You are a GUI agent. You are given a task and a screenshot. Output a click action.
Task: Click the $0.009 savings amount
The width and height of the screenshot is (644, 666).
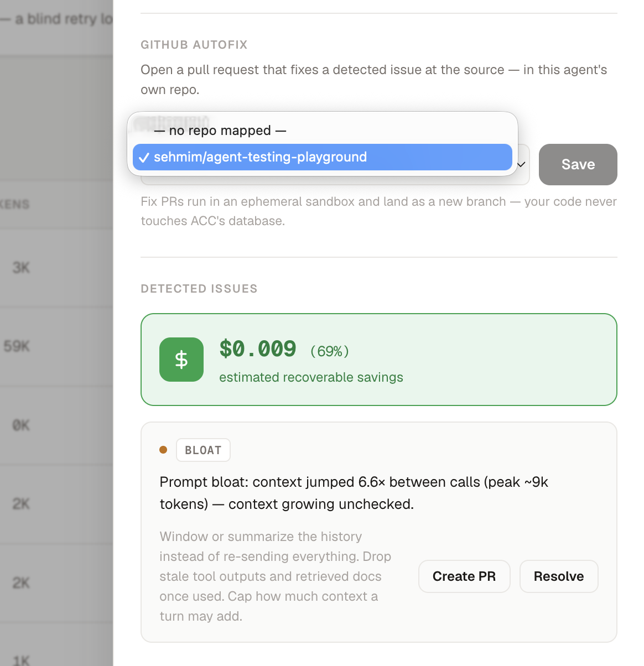258,349
